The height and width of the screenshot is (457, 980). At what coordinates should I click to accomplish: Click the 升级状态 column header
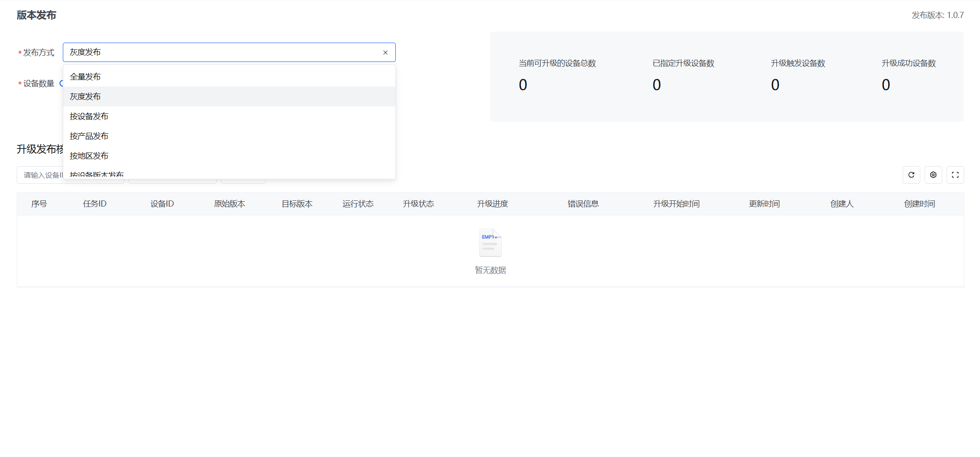point(418,204)
